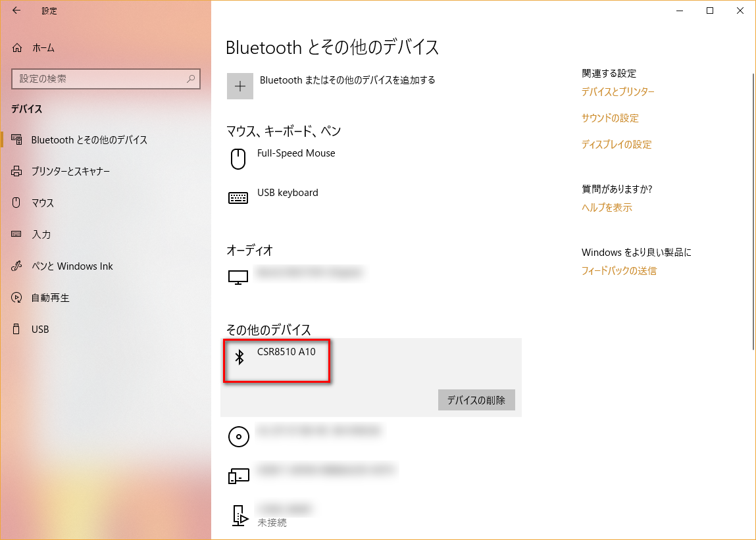Select the disc drive device icon
The image size is (756, 540).
tap(238, 436)
